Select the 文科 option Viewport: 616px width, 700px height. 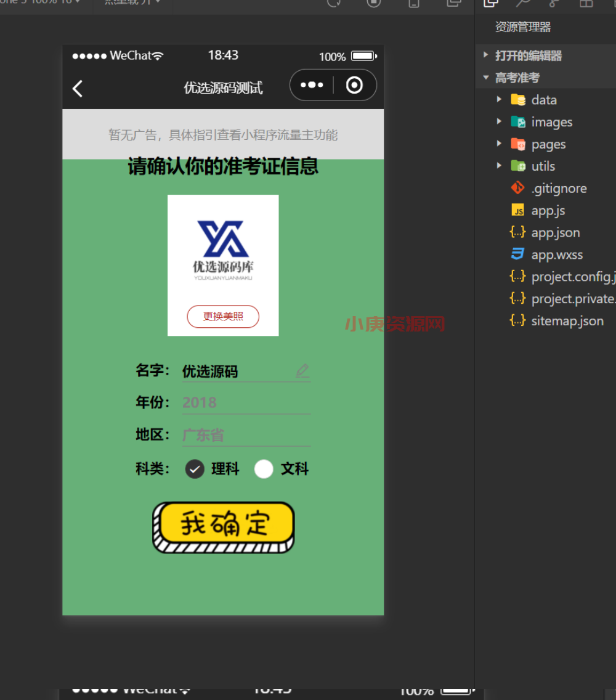[264, 469]
